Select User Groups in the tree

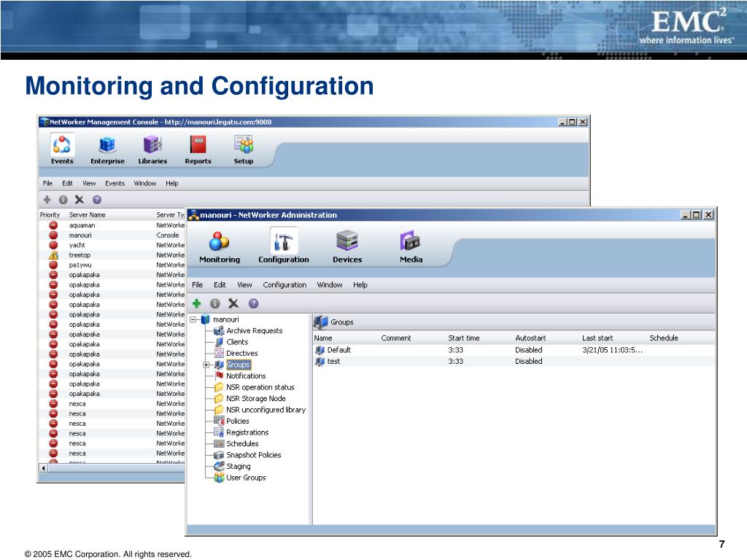click(246, 478)
